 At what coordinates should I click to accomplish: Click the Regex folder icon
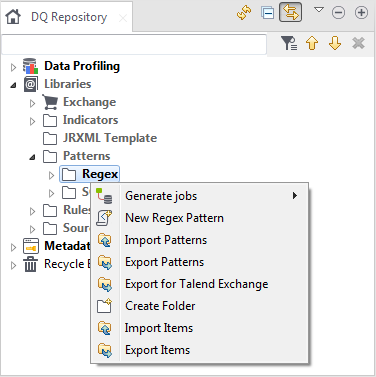(x=69, y=174)
